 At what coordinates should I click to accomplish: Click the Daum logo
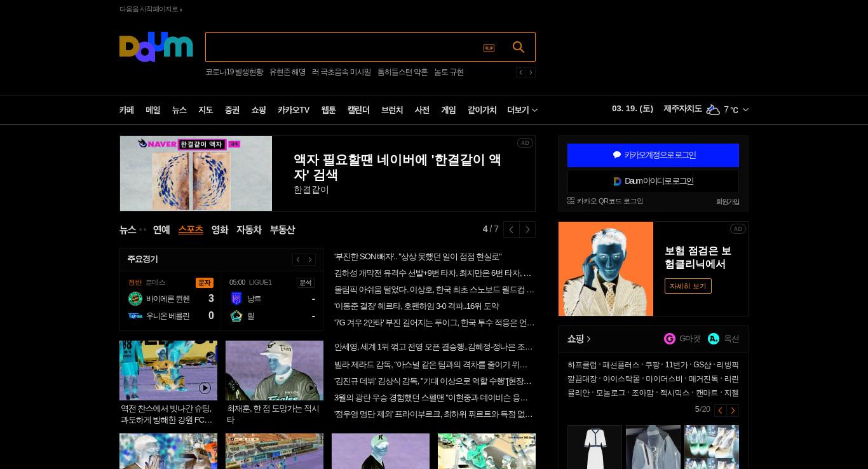click(156, 47)
